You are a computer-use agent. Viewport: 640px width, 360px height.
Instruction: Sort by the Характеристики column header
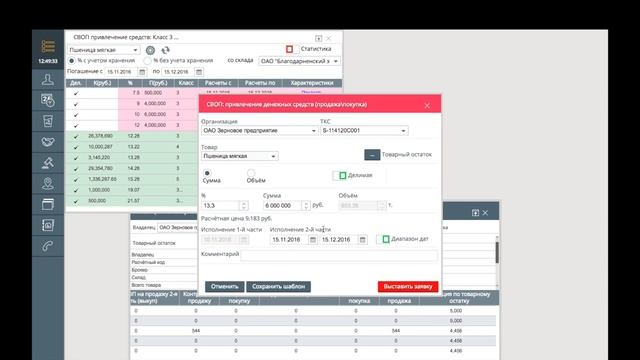coord(312,83)
